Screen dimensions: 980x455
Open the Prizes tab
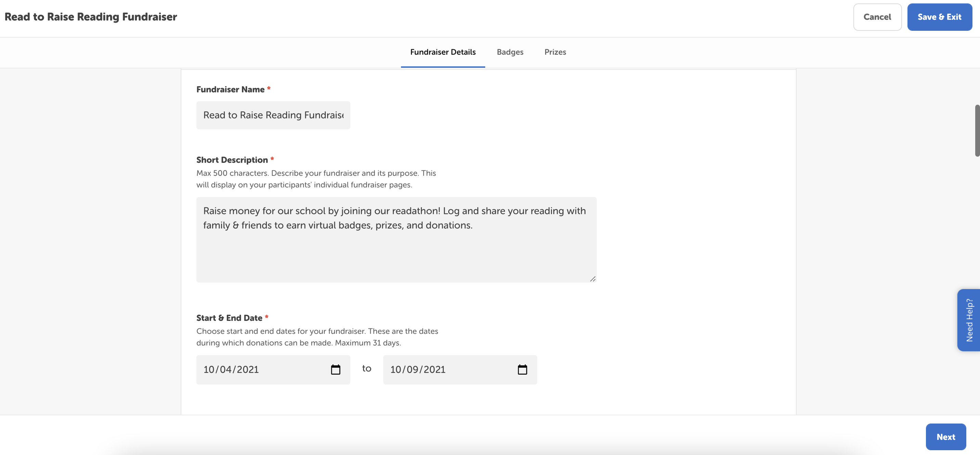(555, 52)
